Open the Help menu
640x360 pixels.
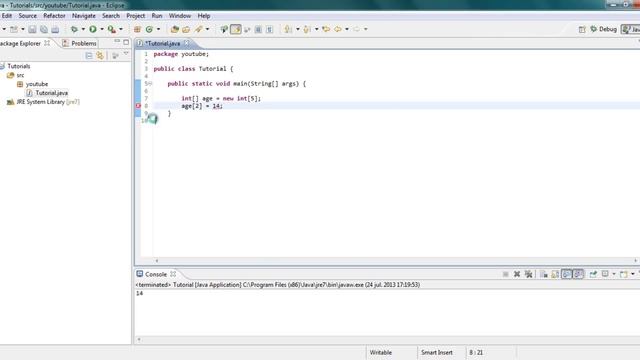(x=204, y=16)
